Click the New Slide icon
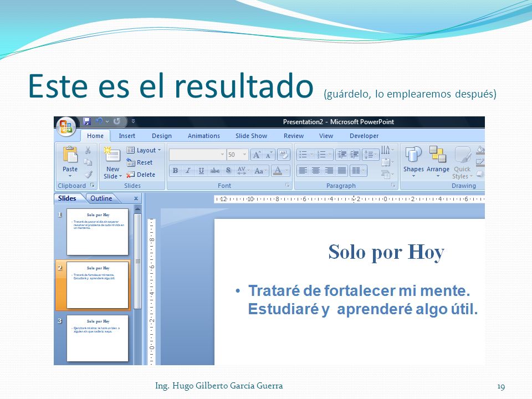The image size is (532, 399). (112, 155)
